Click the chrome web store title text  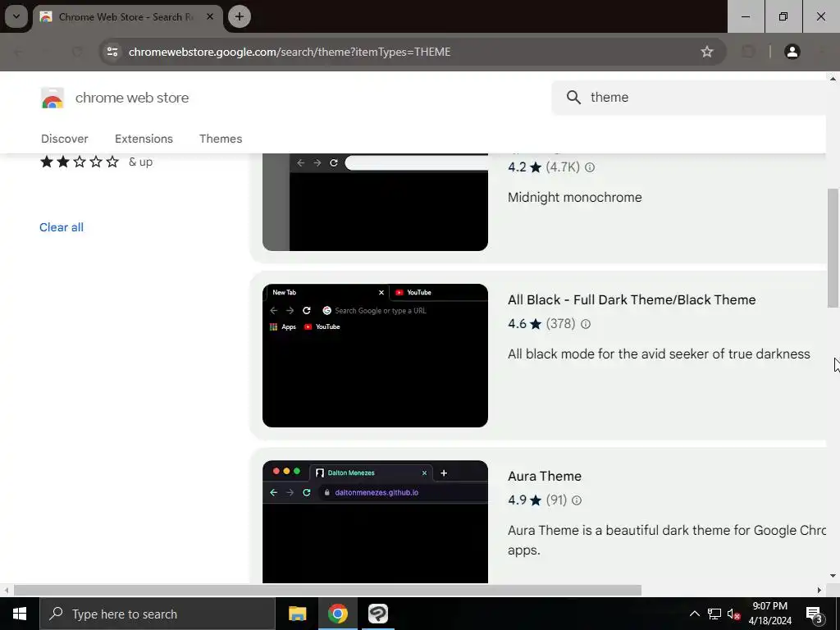tap(132, 98)
